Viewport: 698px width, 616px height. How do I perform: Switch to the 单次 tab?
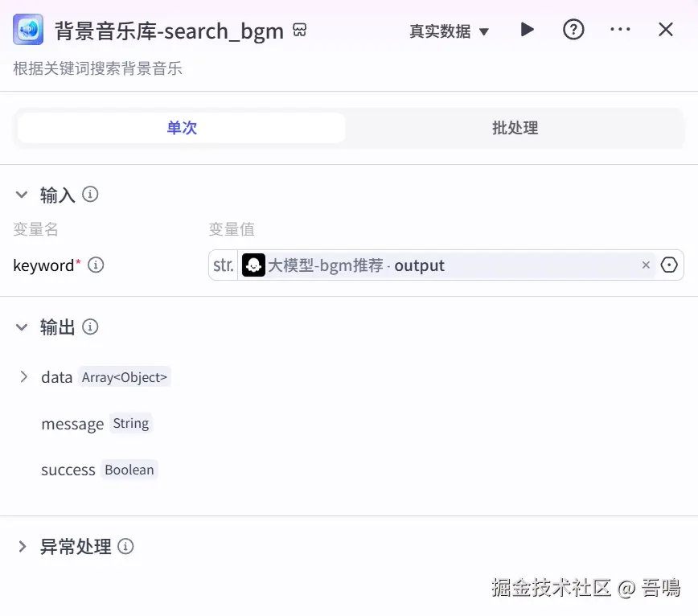pos(182,128)
